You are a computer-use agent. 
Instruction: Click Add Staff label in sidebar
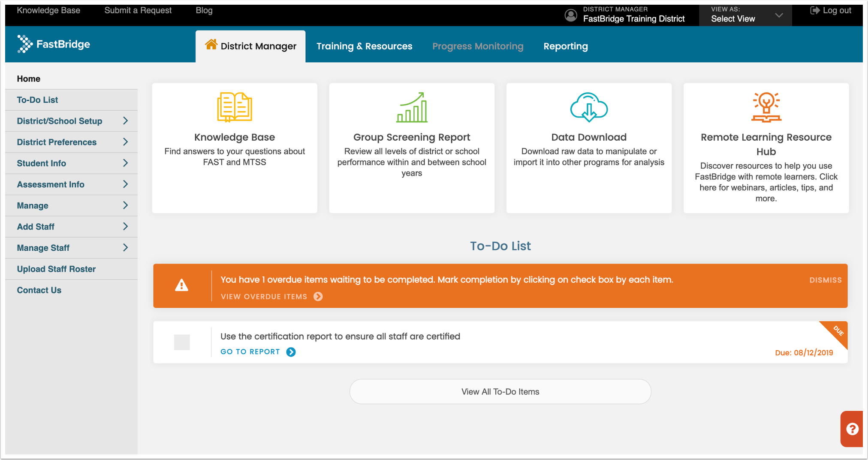click(x=36, y=227)
